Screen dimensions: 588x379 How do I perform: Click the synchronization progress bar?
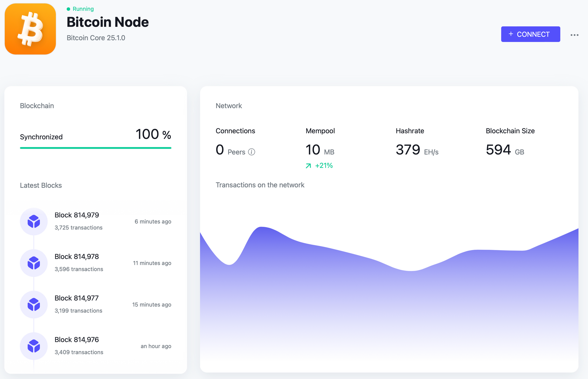96,148
